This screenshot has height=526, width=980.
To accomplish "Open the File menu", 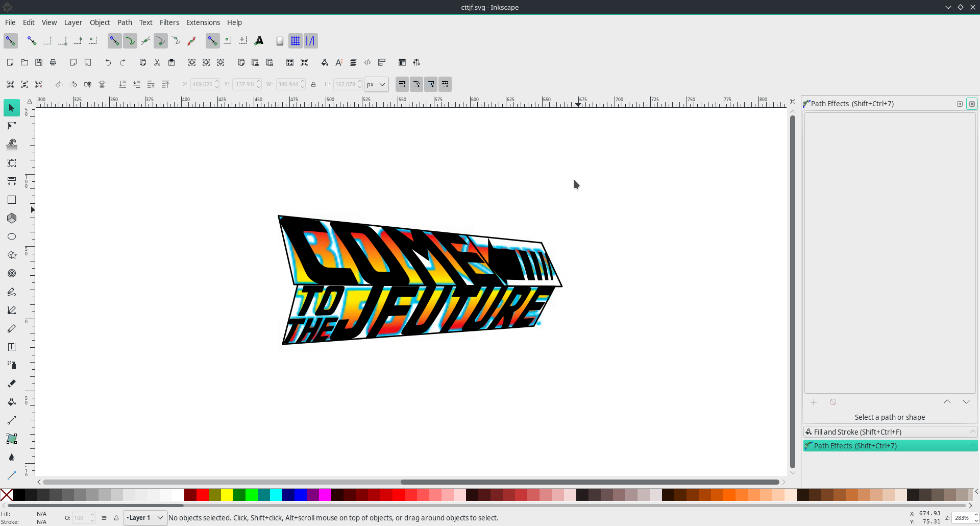I will pos(10,22).
